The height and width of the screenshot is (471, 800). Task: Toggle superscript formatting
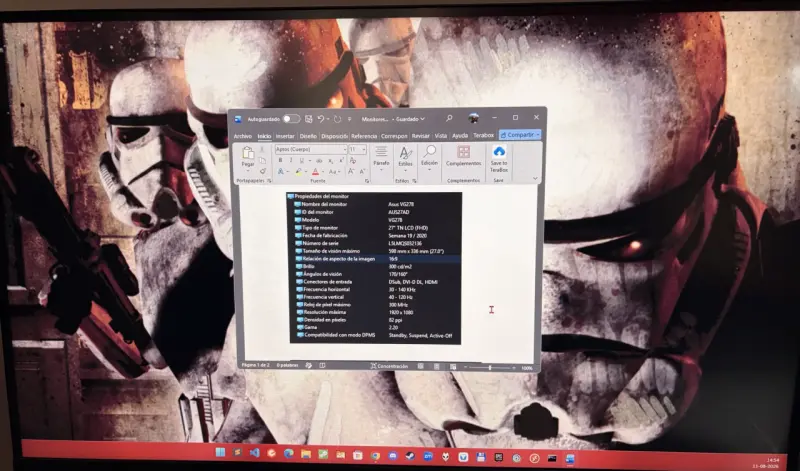click(x=341, y=160)
